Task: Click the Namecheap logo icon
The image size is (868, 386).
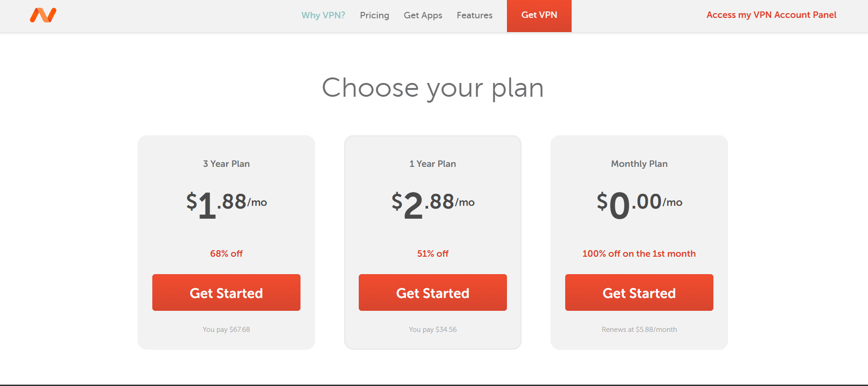Action: 43,15
